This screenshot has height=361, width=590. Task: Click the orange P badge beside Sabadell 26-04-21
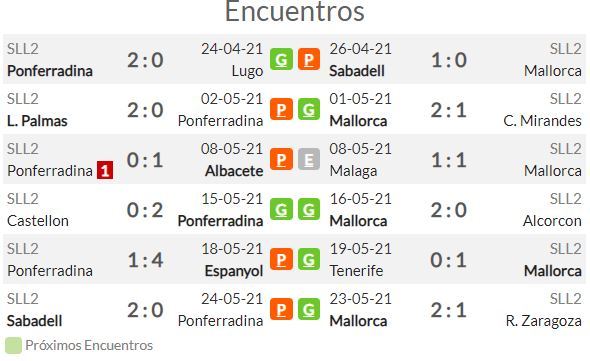[x=309, y=59]
